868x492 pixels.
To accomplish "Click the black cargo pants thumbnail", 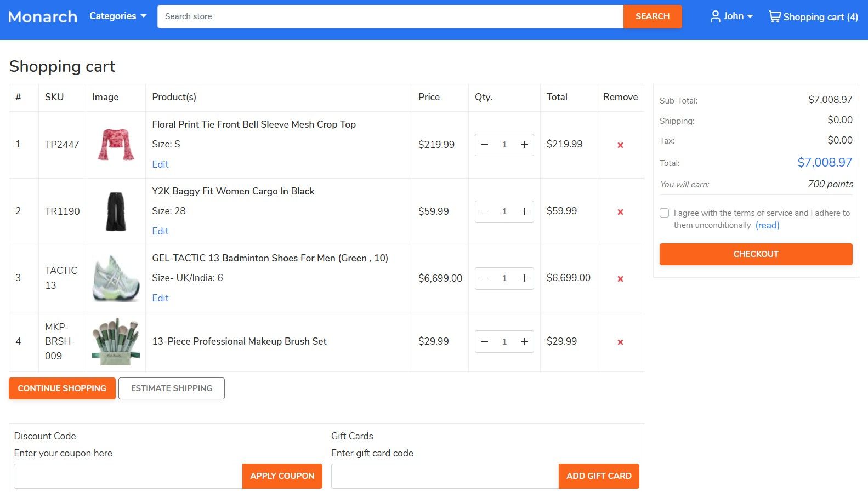I will click(x=116, y=211).
